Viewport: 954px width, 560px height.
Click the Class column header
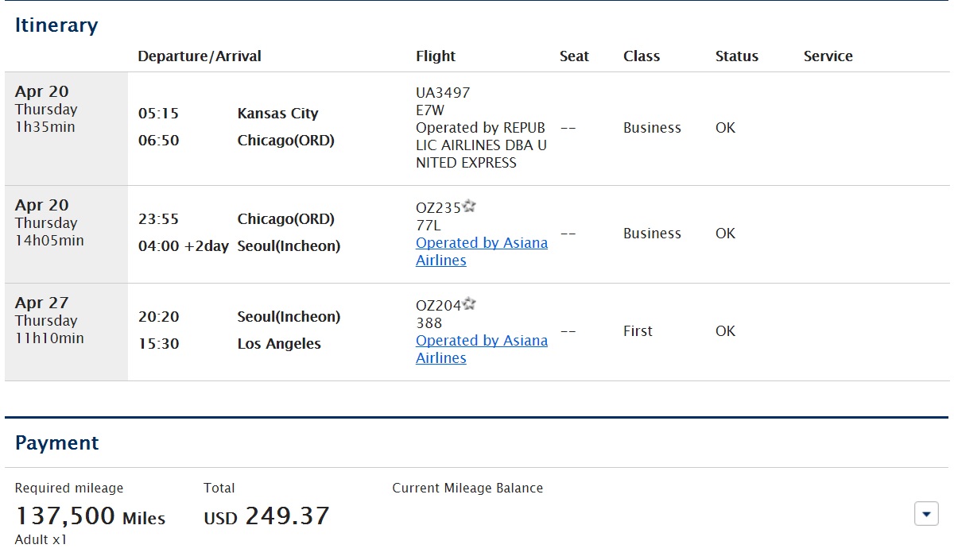coord(642,56)
